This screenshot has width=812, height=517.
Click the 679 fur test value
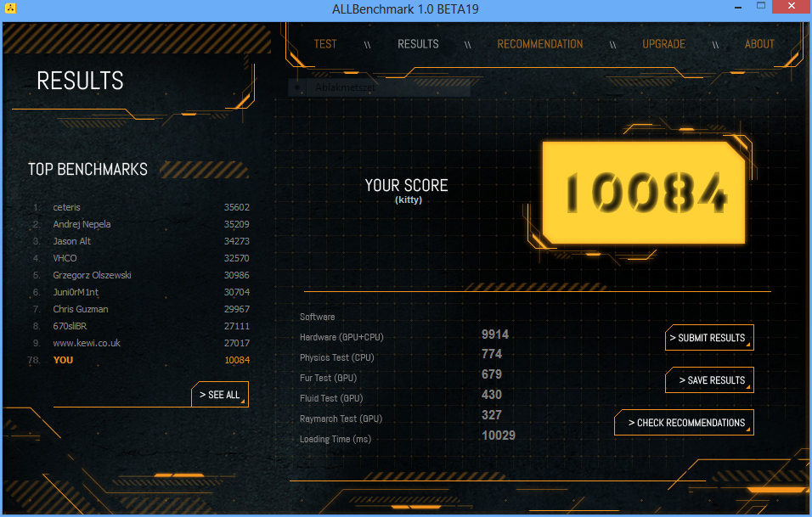[x=492, y=374]
